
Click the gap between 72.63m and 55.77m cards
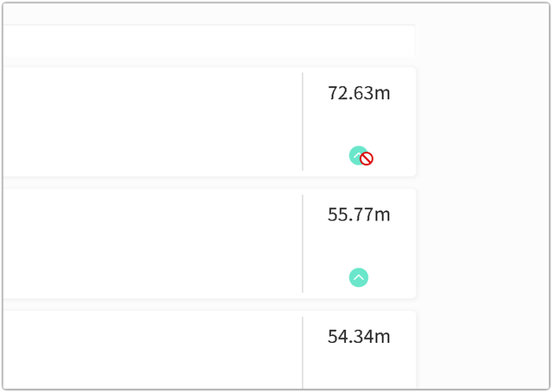click(207, 183)
